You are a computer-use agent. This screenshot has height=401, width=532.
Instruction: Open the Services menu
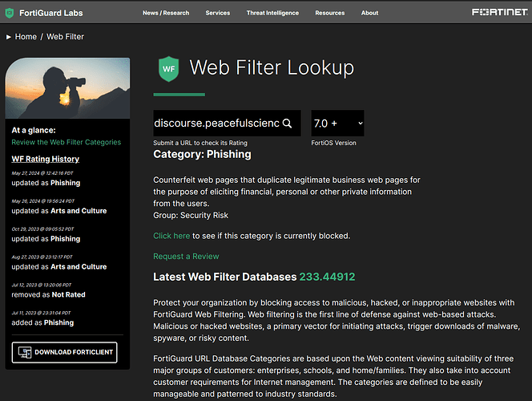[217, 13]
